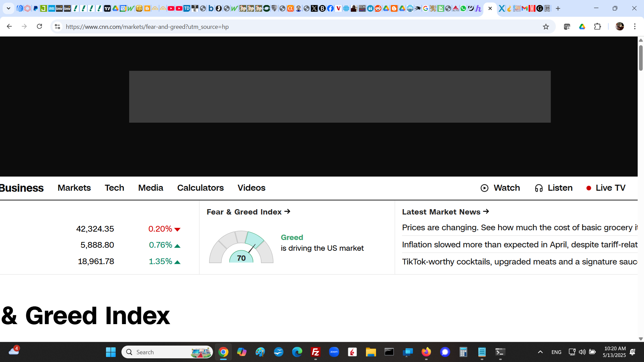This screenshot has width=644, height=362.
Task: Open the Calculators section
Action: (x=200, y=188)
